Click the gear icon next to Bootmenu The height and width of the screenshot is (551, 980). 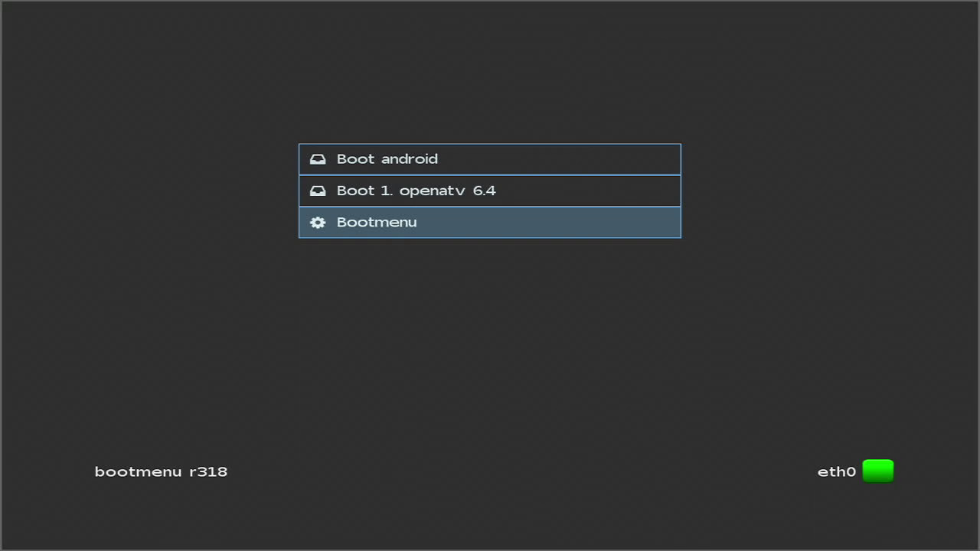(318, 222)
